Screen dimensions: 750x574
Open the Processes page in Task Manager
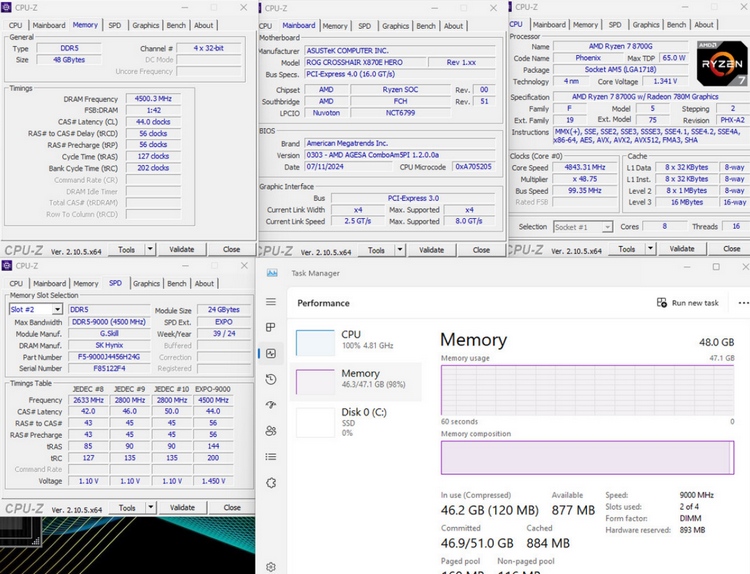[271, 327]
